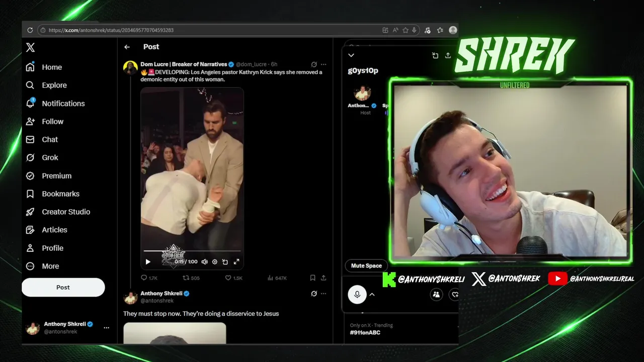The image size is (644, 362).
Task: View site info lock icon in address bar
Action: point(43,30)
